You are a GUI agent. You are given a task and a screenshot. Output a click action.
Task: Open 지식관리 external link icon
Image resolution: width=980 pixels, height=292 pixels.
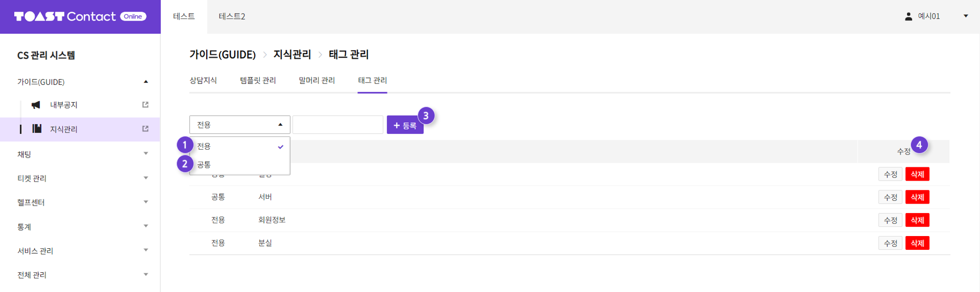pyautogui.click(x=146, y=129)
